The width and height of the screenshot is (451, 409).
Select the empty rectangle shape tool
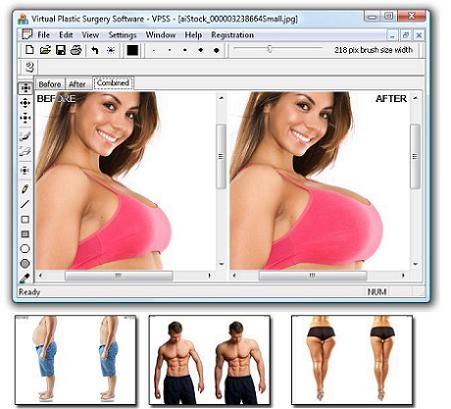coord(25,219)
